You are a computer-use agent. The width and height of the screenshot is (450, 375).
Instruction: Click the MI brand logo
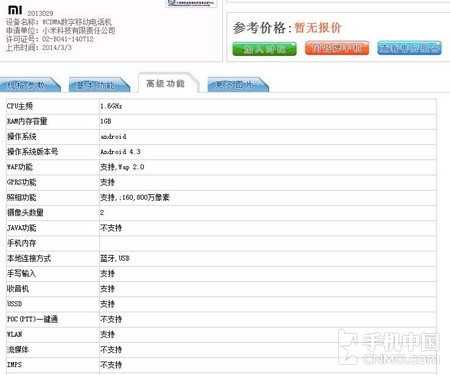pos(15,10)
